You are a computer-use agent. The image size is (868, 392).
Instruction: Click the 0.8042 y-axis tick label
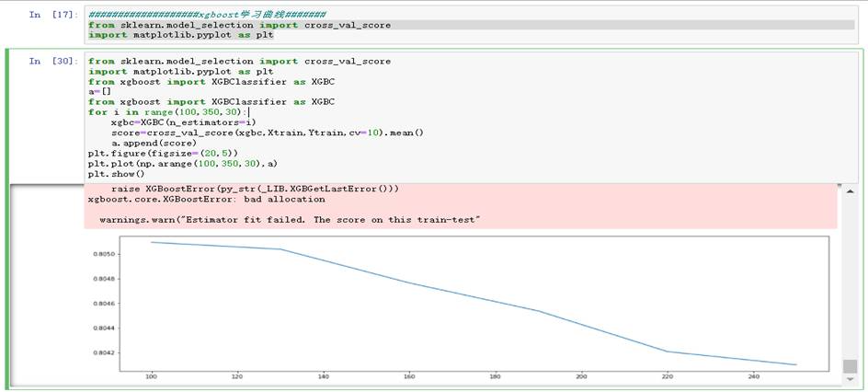104,352
